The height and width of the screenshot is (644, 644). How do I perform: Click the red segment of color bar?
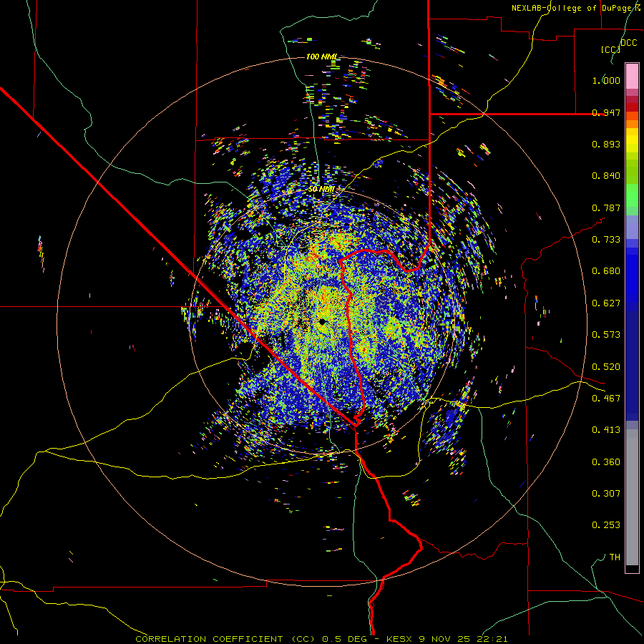(x=632, y=107)
